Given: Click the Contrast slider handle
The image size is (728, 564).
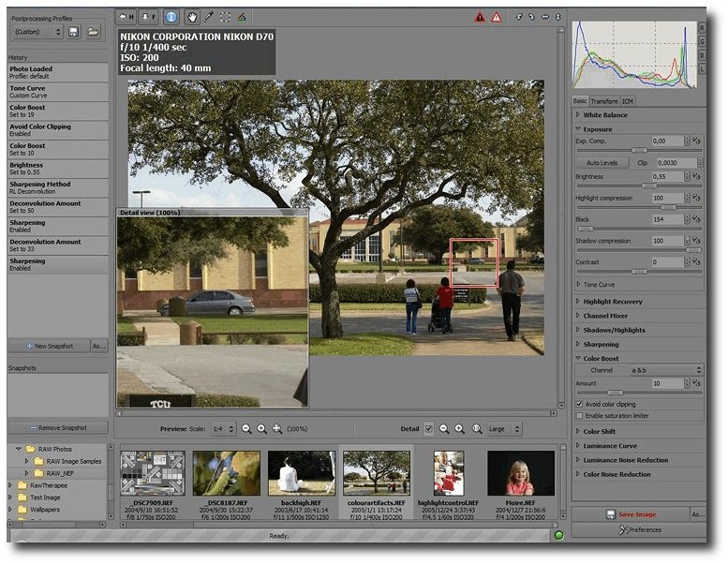Looking at the screenshot, I should click(639, 272).
